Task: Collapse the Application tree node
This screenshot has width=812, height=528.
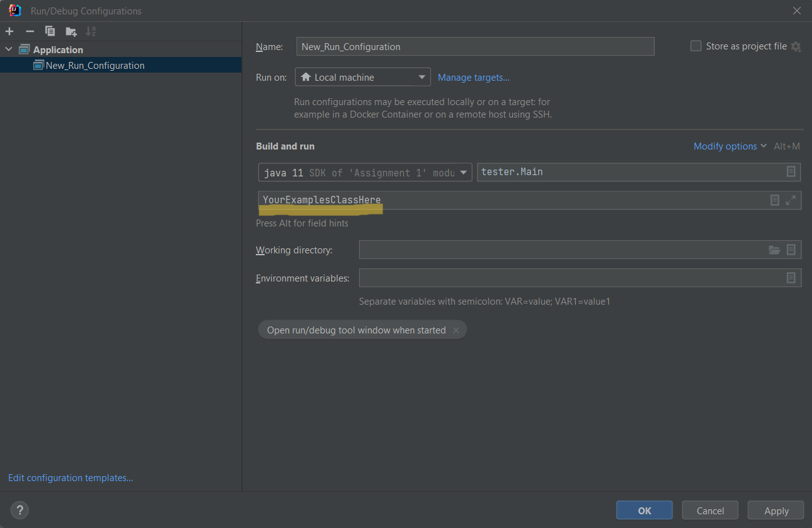Action: (x=9, y=49)
